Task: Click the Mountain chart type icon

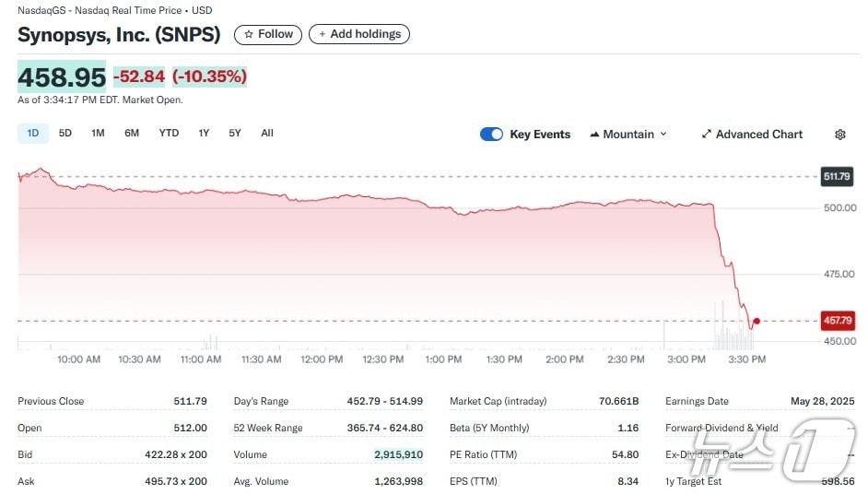Action: coord(594,135)
